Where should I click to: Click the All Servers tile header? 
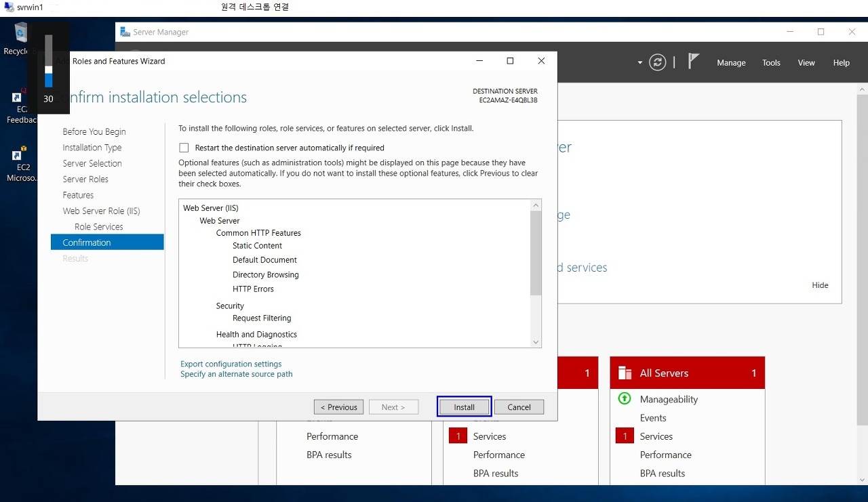coord(688,373)
